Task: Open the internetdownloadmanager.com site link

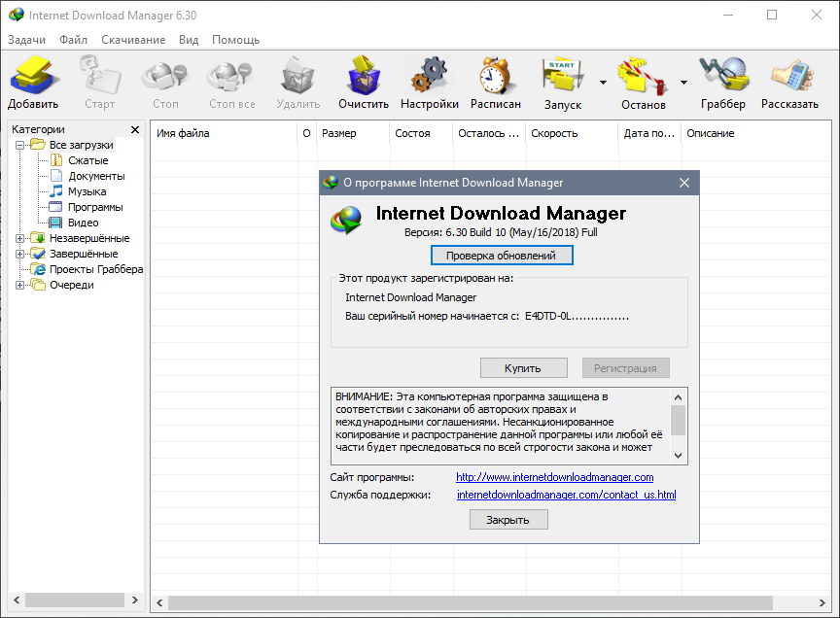Action: (554, 477)
